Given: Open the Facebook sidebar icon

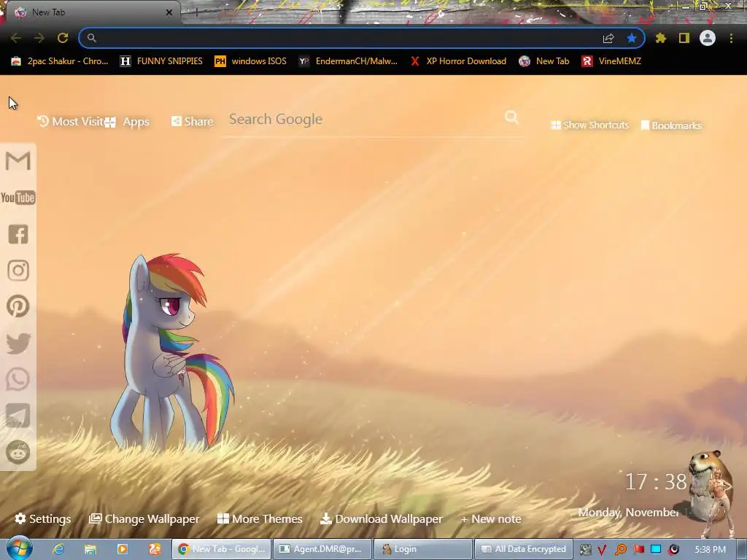Looking at the screenshot, I should pos(18,234).
